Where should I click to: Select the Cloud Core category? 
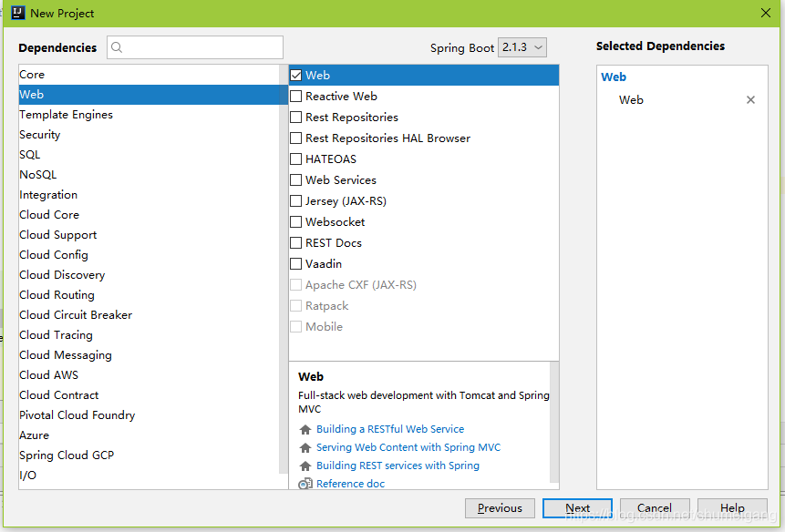[x=150, y=214]
